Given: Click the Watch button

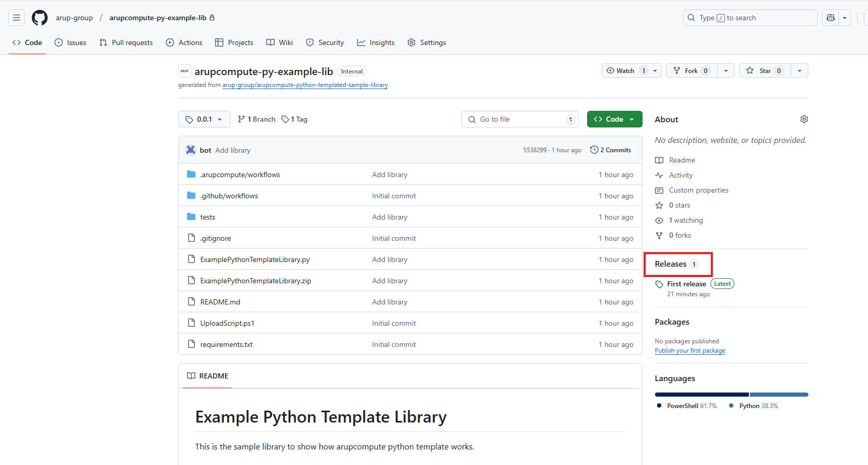Looking at the screenshot, I should point(631,70).
